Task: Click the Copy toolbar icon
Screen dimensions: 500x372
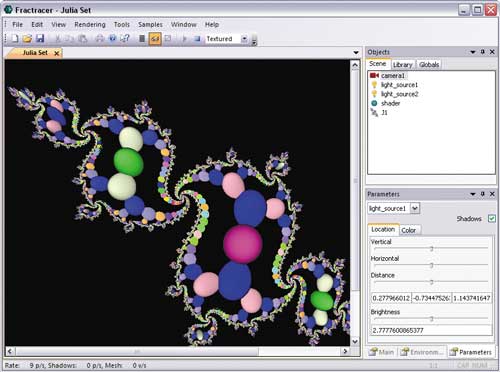Action: coord(70,39)
